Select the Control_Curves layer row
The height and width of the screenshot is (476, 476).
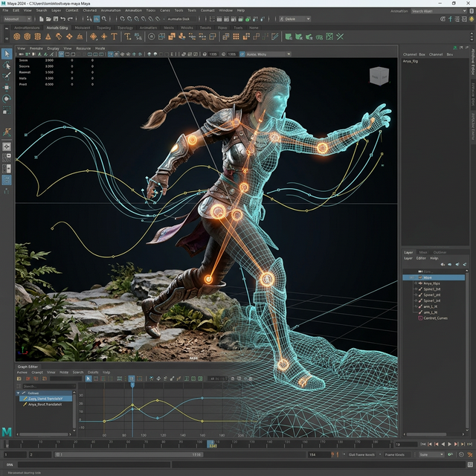click(434, 318)
